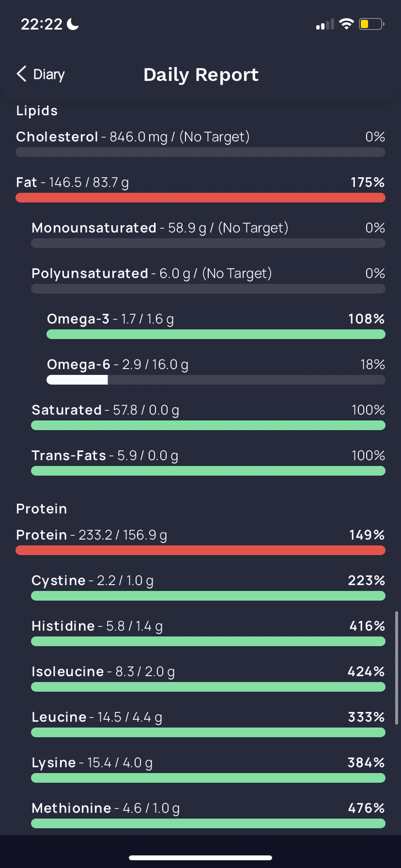Open the Cystine amino acid entry
401x868 pixels.
pyautogui.click(x=208, y=587)
